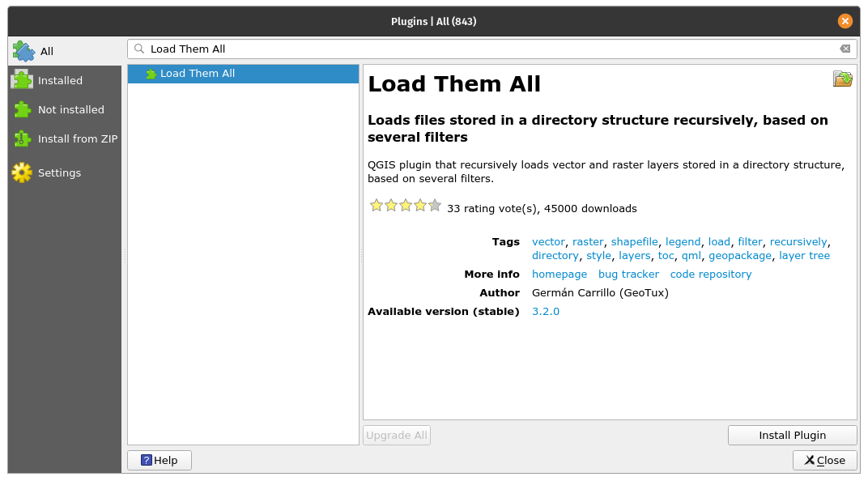Click the geopackage tag link
This screenshot has width=868, height=481.
click(740, 256)
